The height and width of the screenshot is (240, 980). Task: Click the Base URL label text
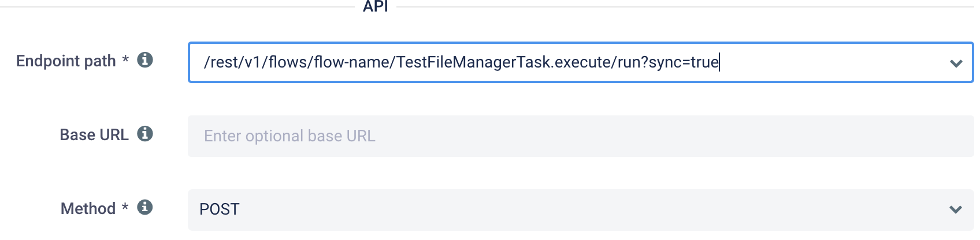[94, 134]
